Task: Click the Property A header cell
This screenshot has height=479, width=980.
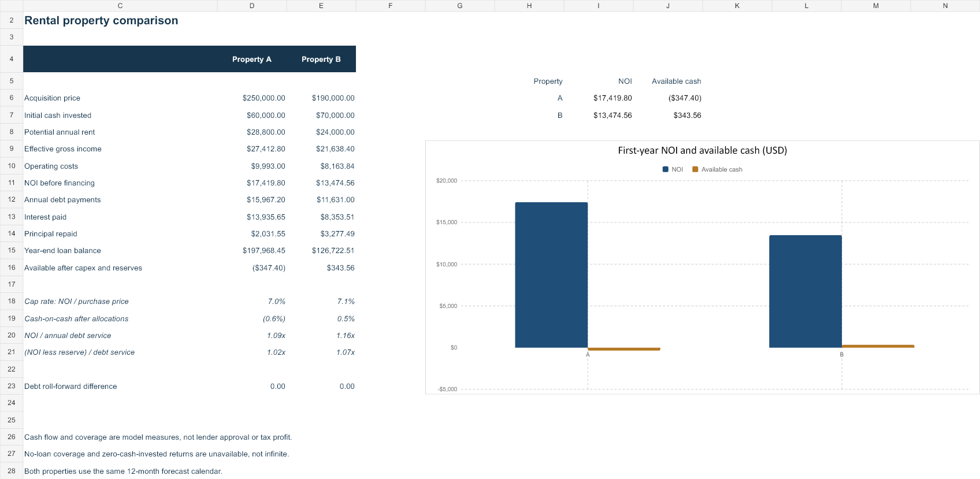Action: (251, 59)
